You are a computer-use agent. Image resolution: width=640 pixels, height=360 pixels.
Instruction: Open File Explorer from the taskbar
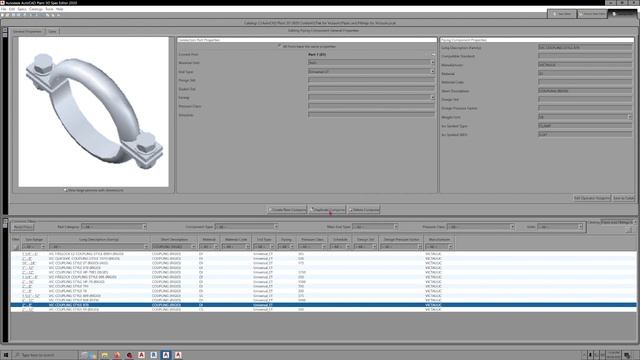105,355
